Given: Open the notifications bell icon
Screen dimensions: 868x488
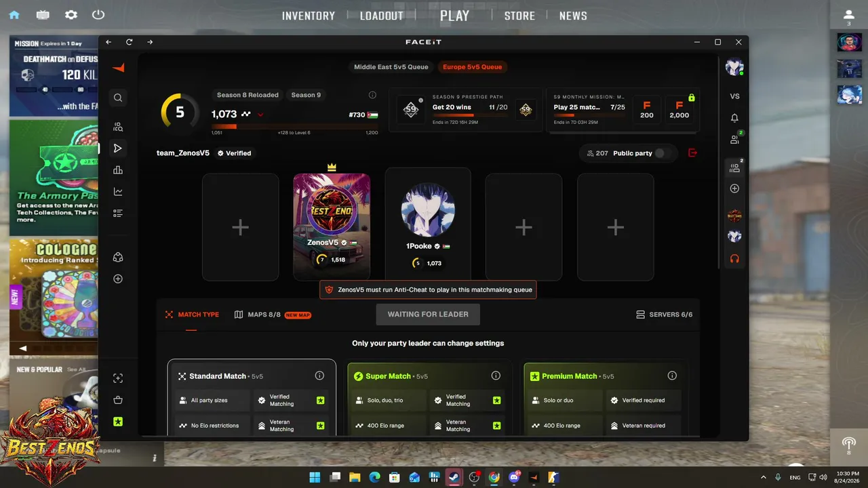Looking at the screenshot, I should pos(734,118).
